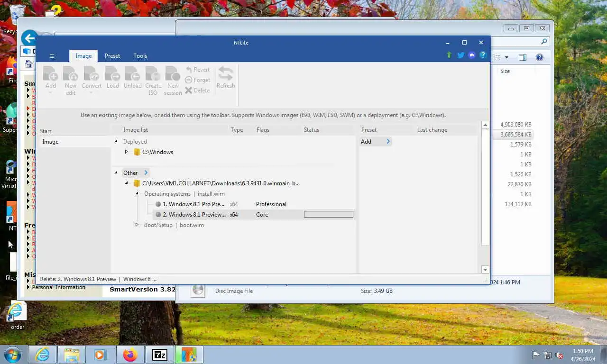Click the Explorer help icon
The height and width of the screenshot is (364, 607).
[539, 57]
